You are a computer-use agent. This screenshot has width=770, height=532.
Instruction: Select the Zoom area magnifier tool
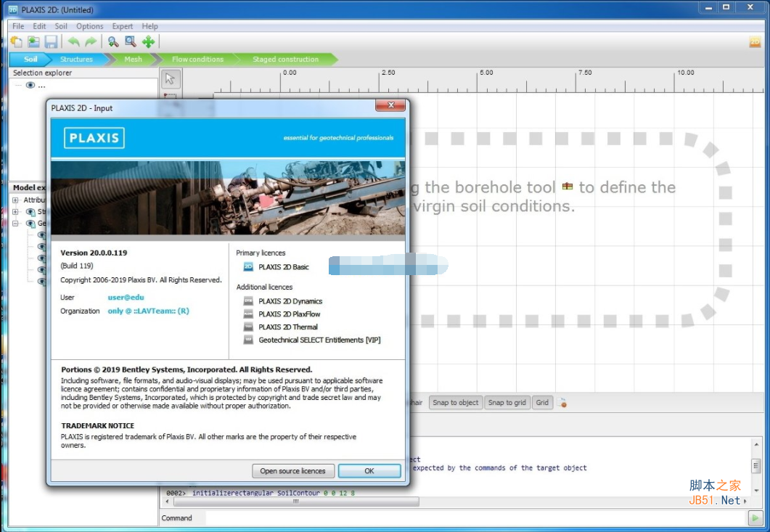[131, 42]
